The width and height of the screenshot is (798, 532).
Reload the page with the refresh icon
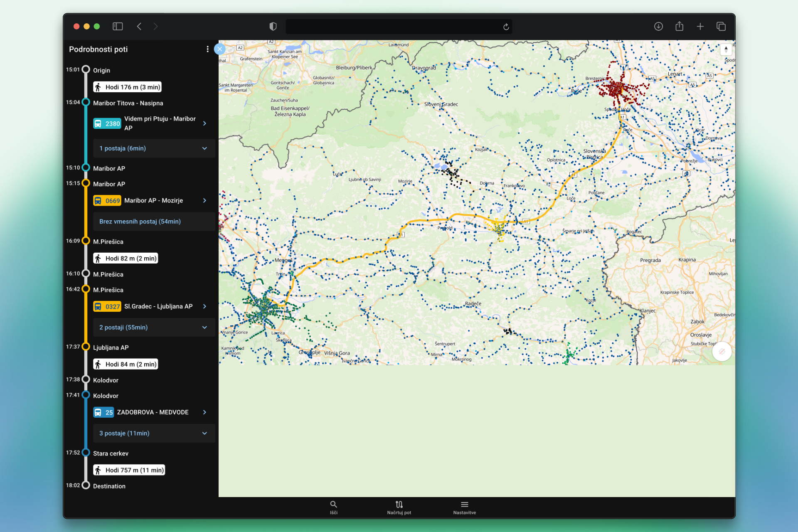506,27
